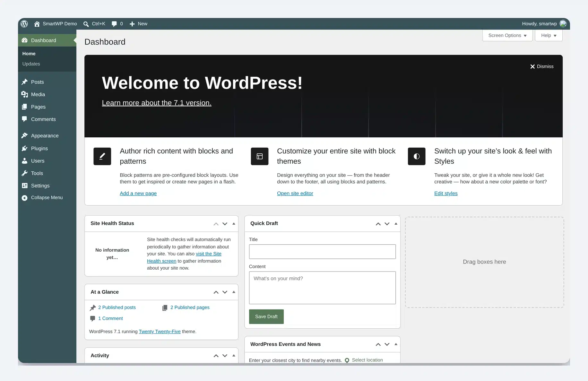Click the Tools wrench icon
The image size is (588, 381).
[25, 173]
